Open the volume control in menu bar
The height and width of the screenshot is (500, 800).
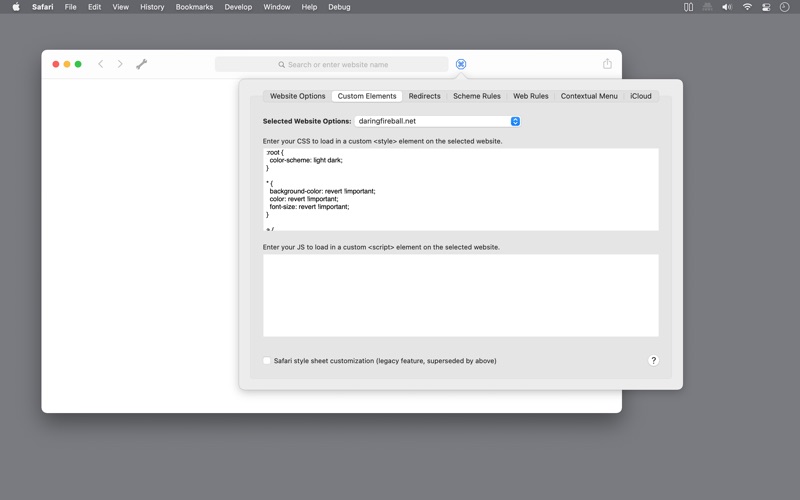pyautogui.click(x=727, y=7)
